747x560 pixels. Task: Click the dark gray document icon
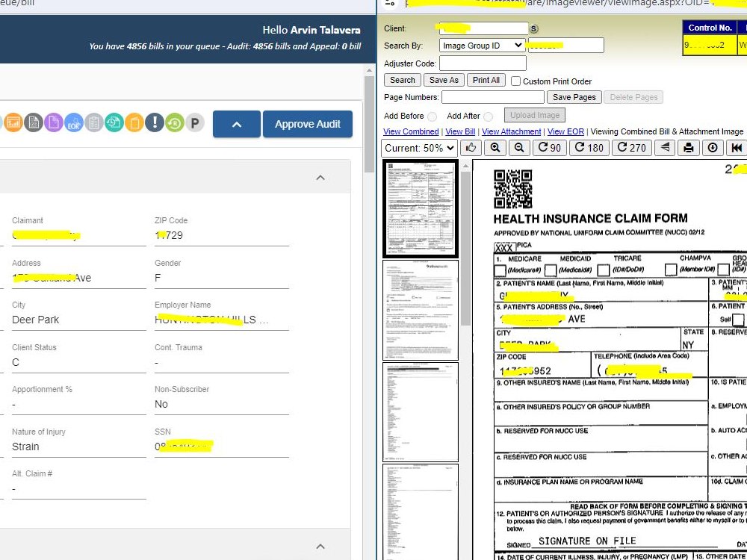(x=34, y=123)
